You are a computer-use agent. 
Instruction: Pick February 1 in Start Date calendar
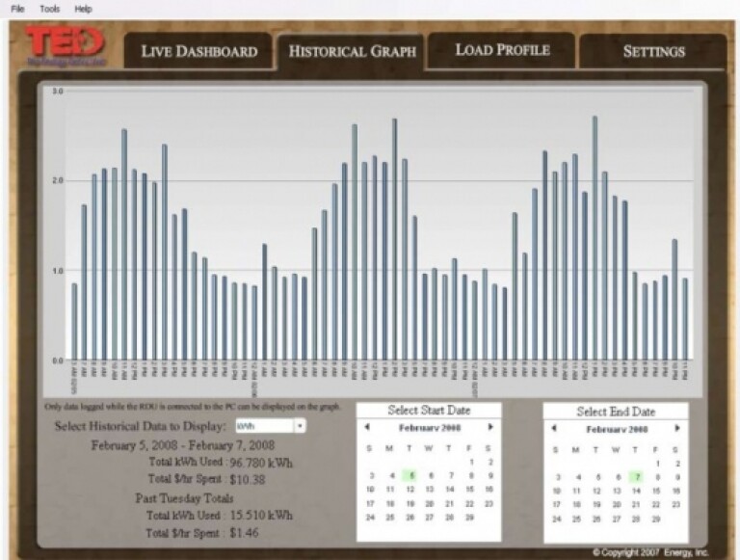pyautogui.click(x=470, y=462)
